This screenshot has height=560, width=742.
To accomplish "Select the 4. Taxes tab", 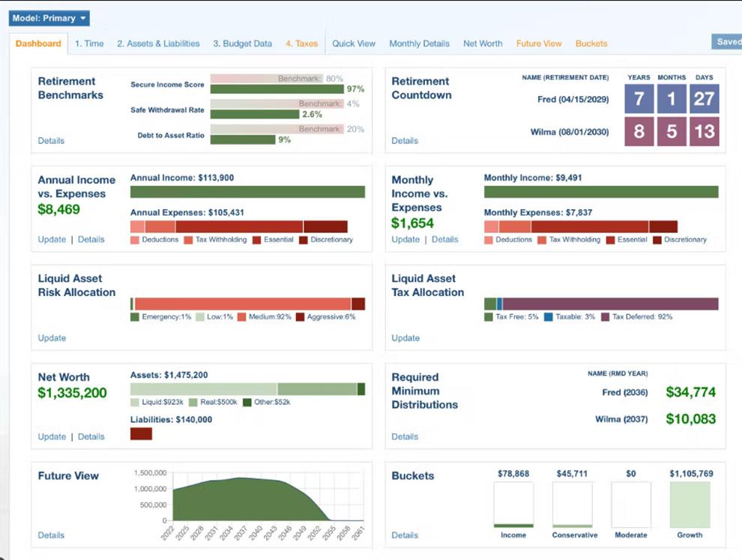I will click(x=301, y=43).
